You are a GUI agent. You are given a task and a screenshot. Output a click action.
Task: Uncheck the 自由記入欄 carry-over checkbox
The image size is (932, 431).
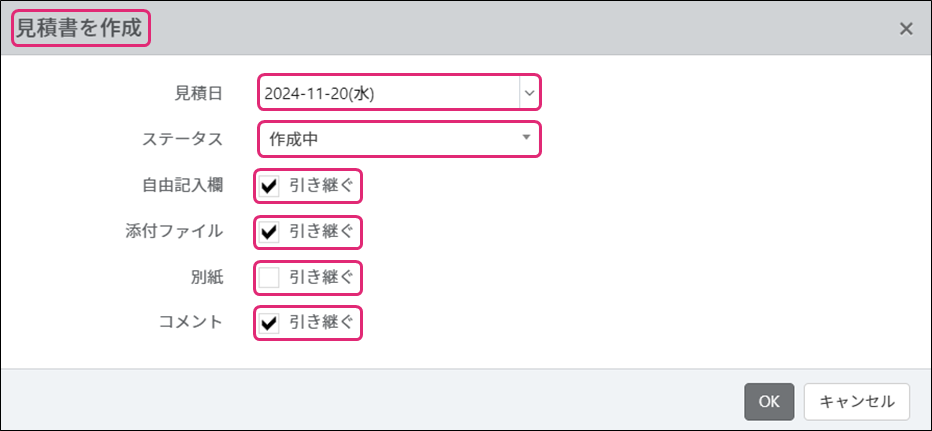[x=269, y=186]
